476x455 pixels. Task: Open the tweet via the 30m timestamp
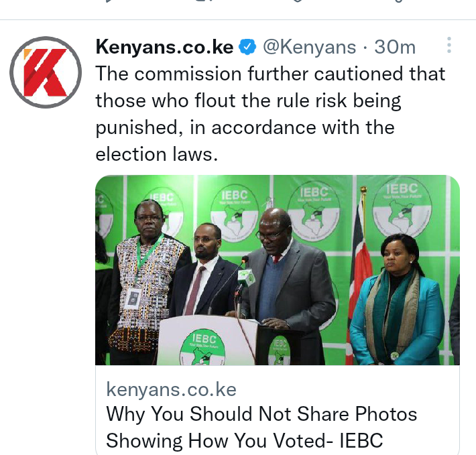tap(395, 47)
